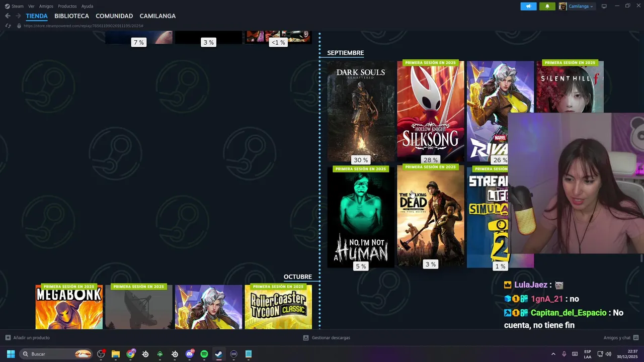This screenshot has height=362, width=644.
Task: Select the store URL address field
Action: point(84,26)
